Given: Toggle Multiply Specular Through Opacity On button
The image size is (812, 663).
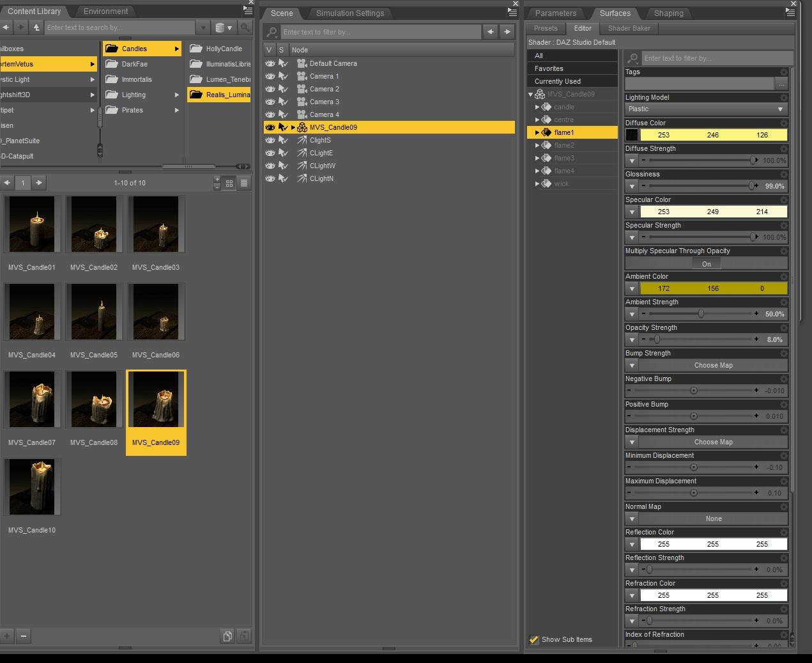Looking at the screenshot, I should (x=706, y=263).
